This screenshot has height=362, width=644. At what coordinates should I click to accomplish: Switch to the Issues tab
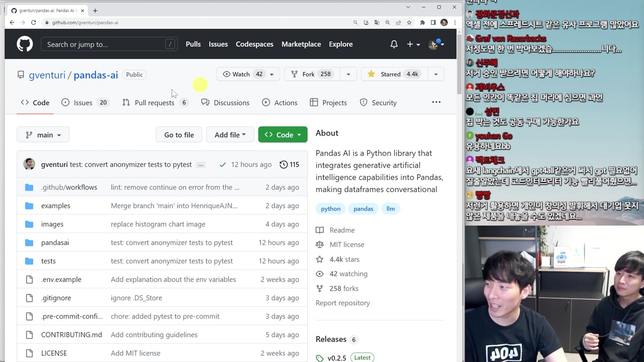tap(85, 102)
